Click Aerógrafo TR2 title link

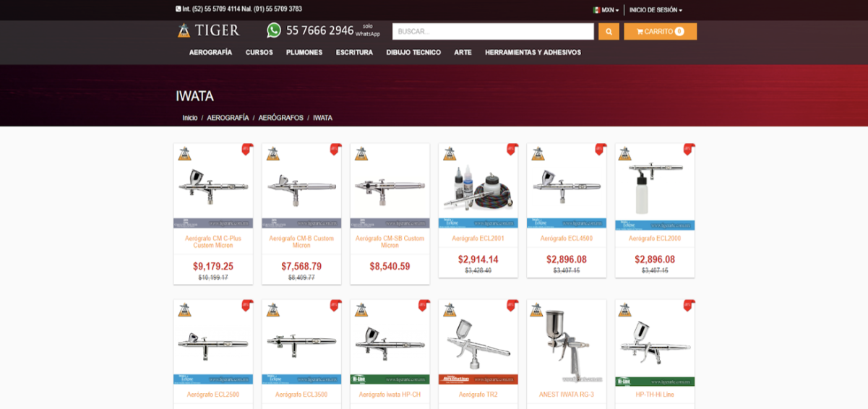coord(478,395)
